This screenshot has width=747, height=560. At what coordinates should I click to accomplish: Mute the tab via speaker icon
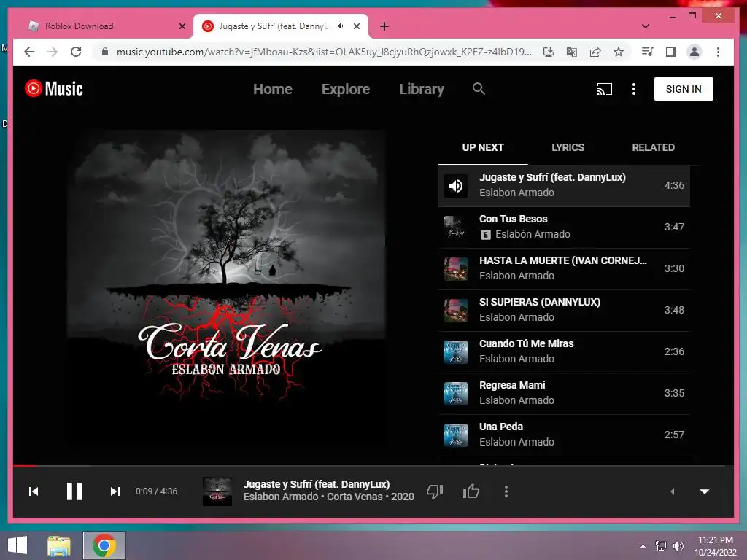341,26
